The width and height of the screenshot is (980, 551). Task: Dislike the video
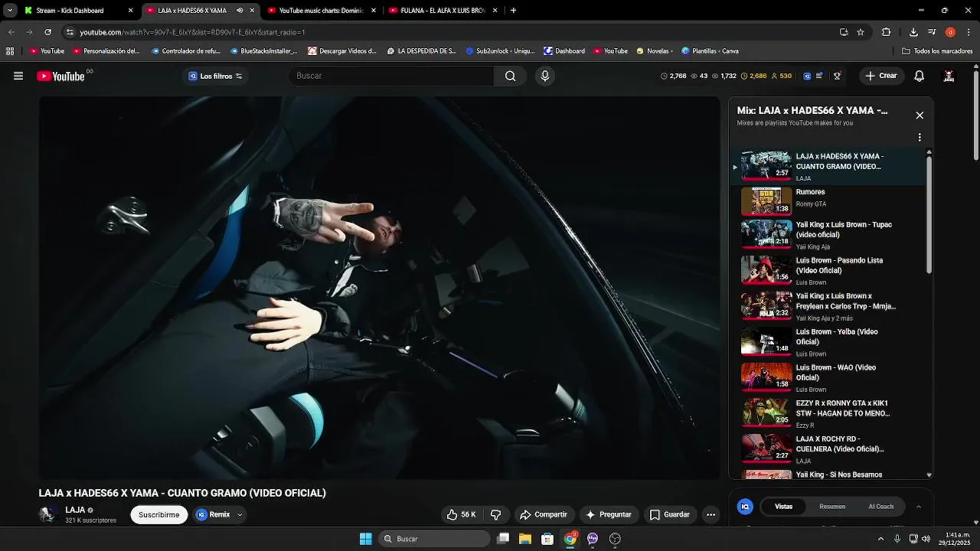coord(496,515)
